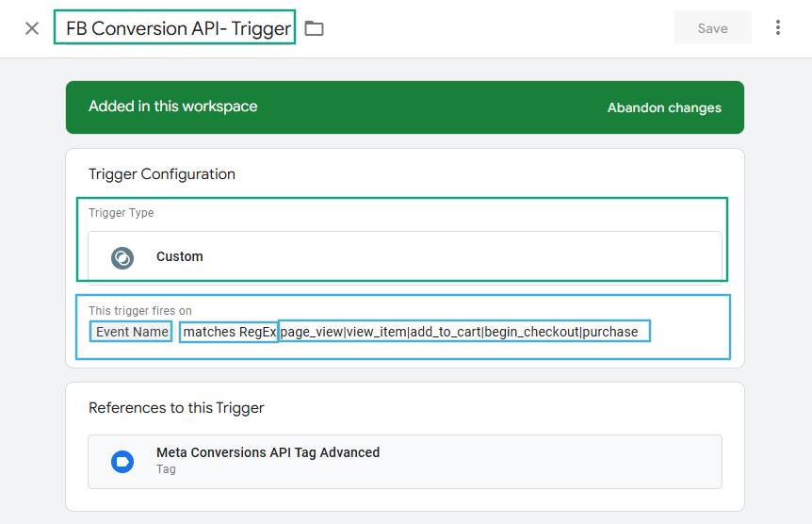Click Abandon changes in the green banner
812x524 pixels.
pyautogui.click(x=664, y=107)
